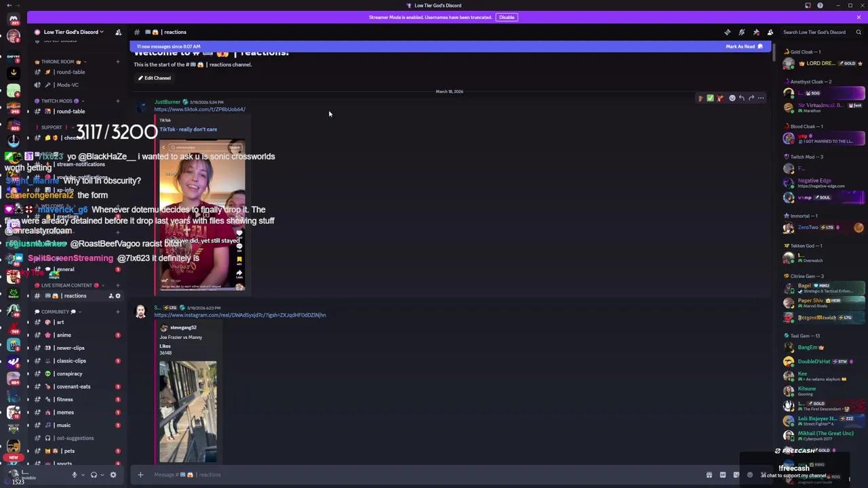Open the Help question mark icon
868x488 pixels.
(820, 5)
